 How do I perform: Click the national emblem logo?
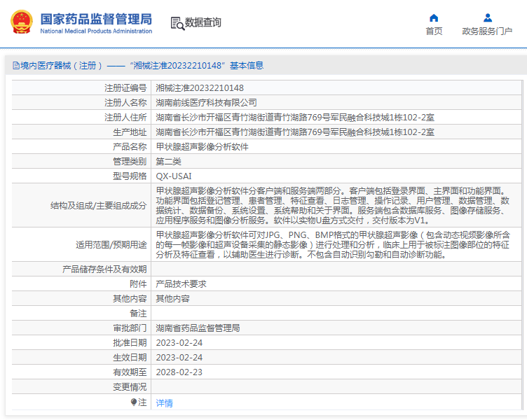22,22
